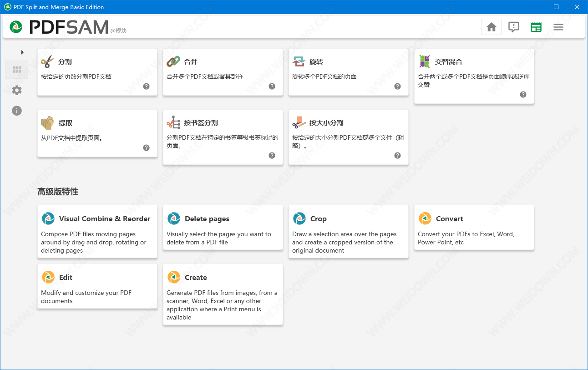Open Visual Combine & Reorder title
The image size is (588, 370).
(105, 218)
